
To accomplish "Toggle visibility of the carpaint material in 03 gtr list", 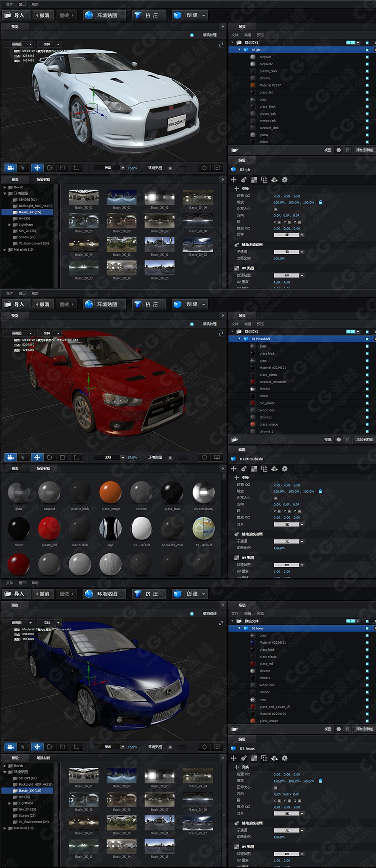I will (367, 57).
